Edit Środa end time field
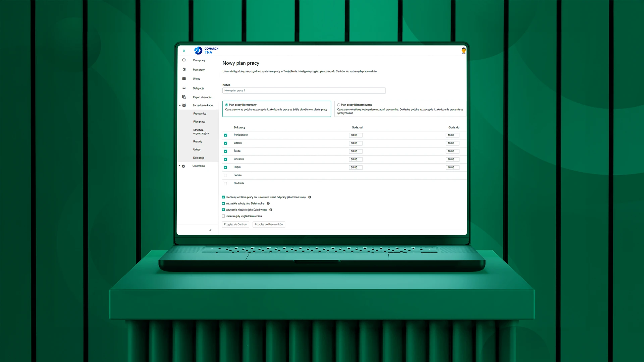Screen dimensions: 644x362 pyautogui.click(x=452, y=152)
